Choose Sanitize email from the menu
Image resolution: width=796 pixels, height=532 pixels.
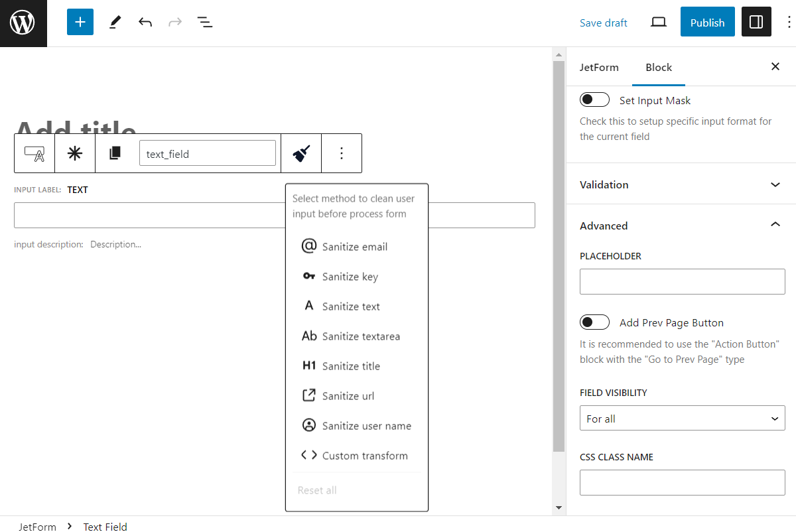pos(354,246)
